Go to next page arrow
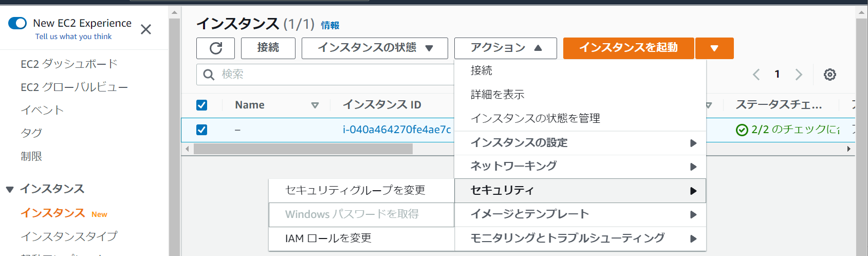The image size is (868, 256). [x=799, y=75]
